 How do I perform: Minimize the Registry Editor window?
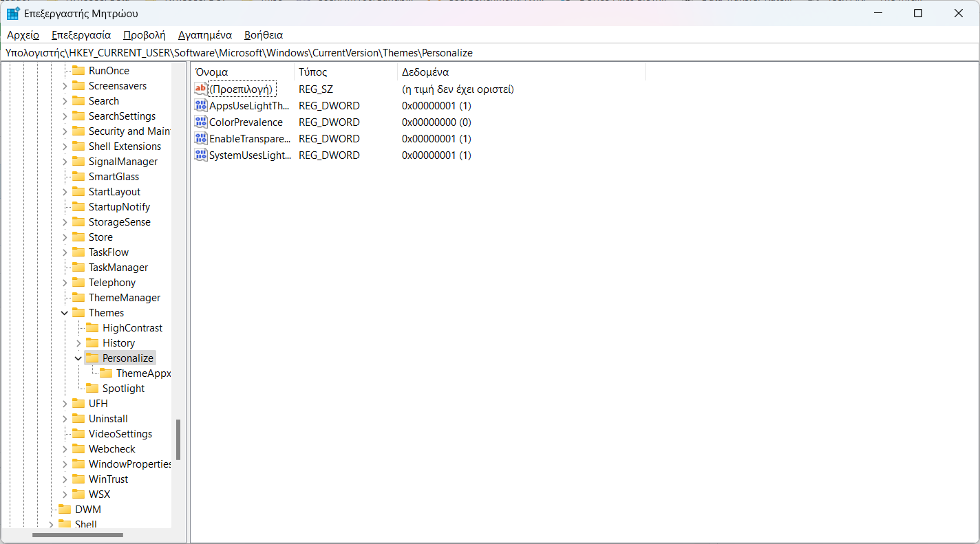tap(878, 13)
